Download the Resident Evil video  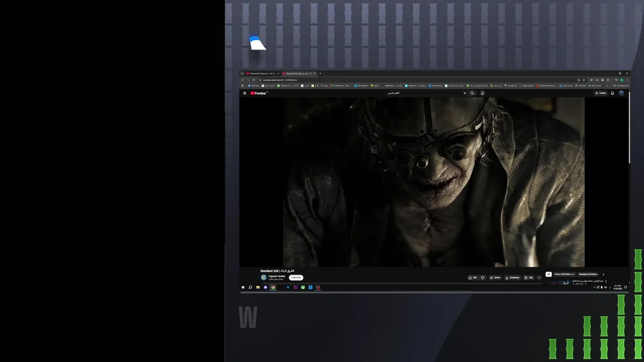[512, 278]
